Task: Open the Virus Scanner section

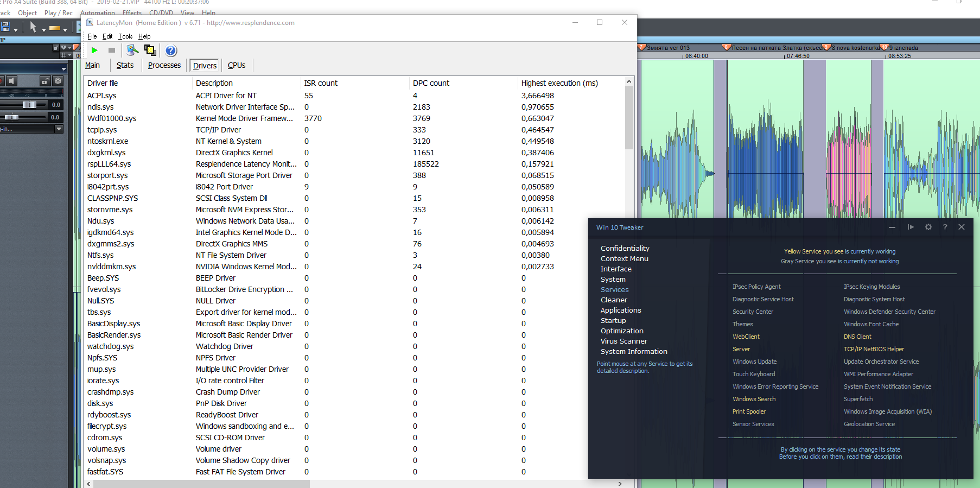Action: point(623,341)
